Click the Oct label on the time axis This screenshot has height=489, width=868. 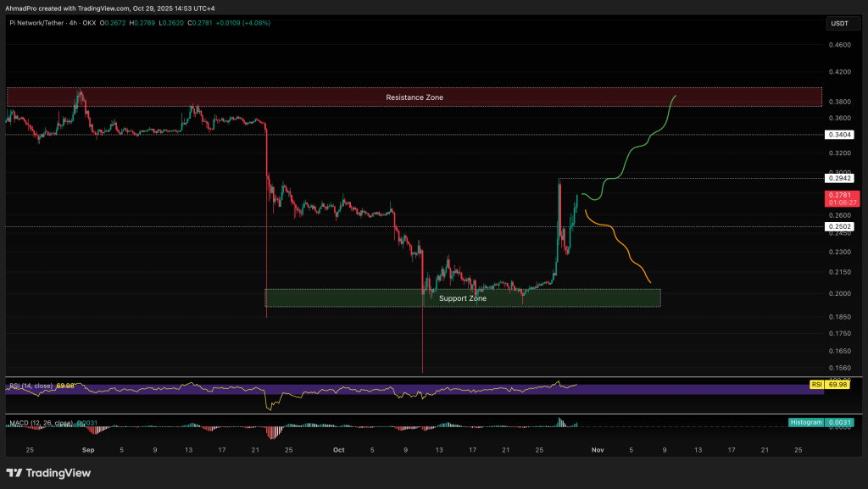[x=338, y=450]
